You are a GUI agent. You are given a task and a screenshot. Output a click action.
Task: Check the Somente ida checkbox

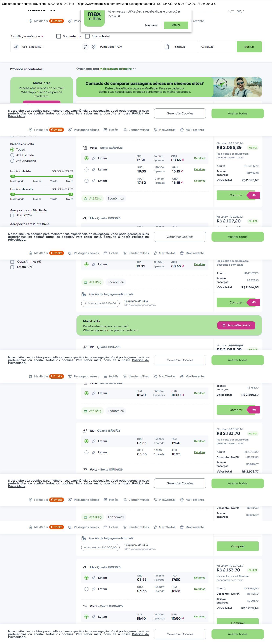tap(59, 36)
